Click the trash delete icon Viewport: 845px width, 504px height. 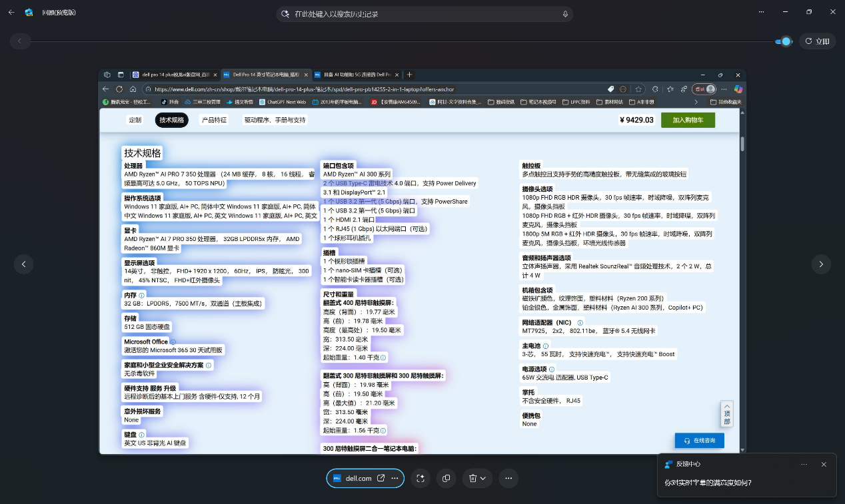(x=472, y=478)
